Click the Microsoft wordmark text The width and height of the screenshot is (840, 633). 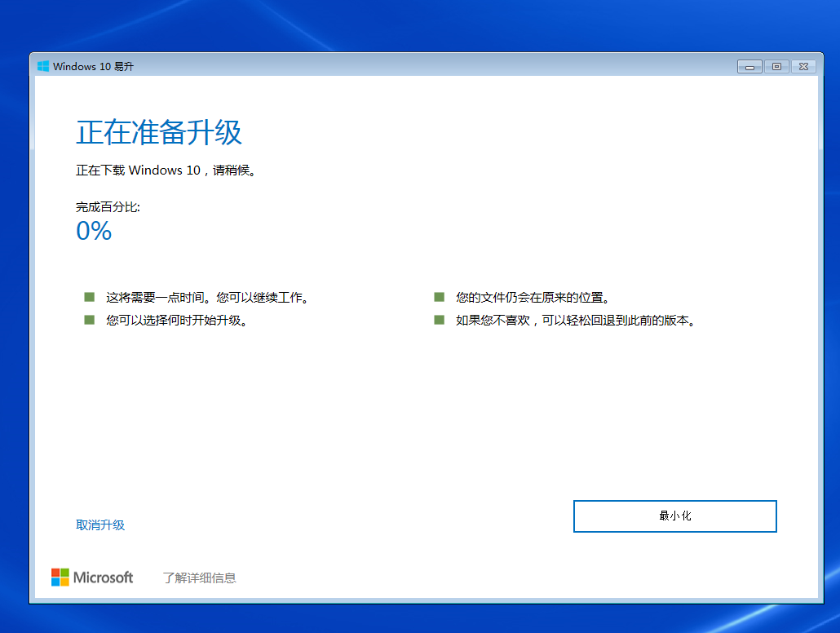tap(103, 578)
